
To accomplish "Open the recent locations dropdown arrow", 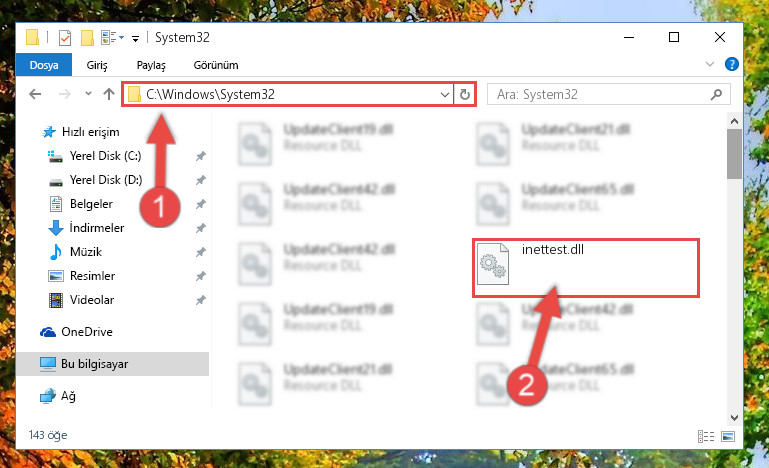I will [x=88, y=93].
